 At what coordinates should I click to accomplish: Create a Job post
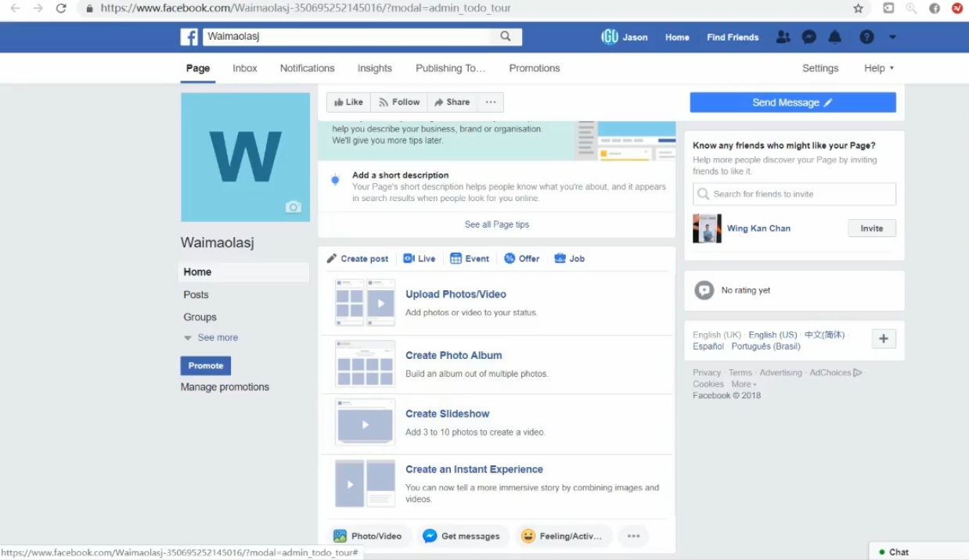point(569,259)
